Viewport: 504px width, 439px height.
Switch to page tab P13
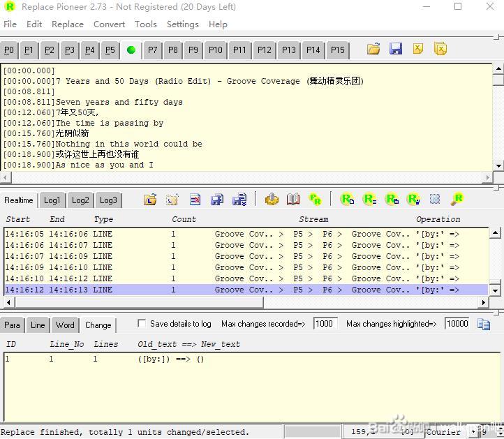[288, 50]
